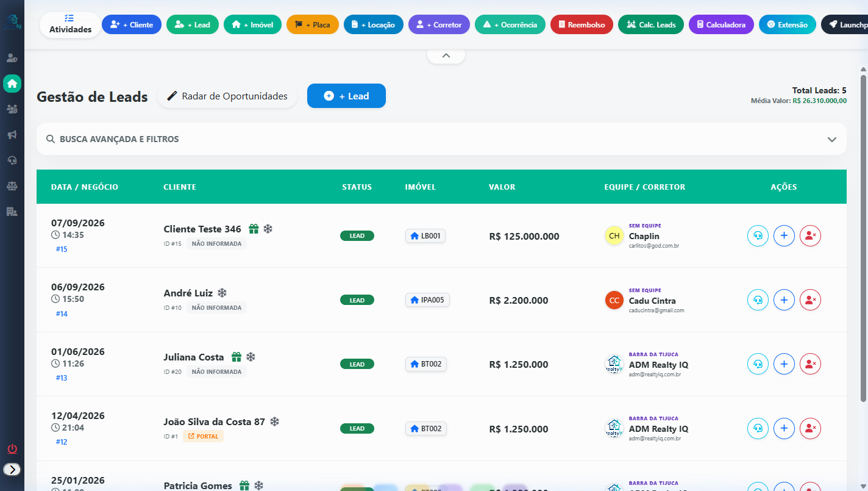This screenshot has width=868, height=491.
Task: Collapse the top shortcut bar with chevron
Action: 446,56
